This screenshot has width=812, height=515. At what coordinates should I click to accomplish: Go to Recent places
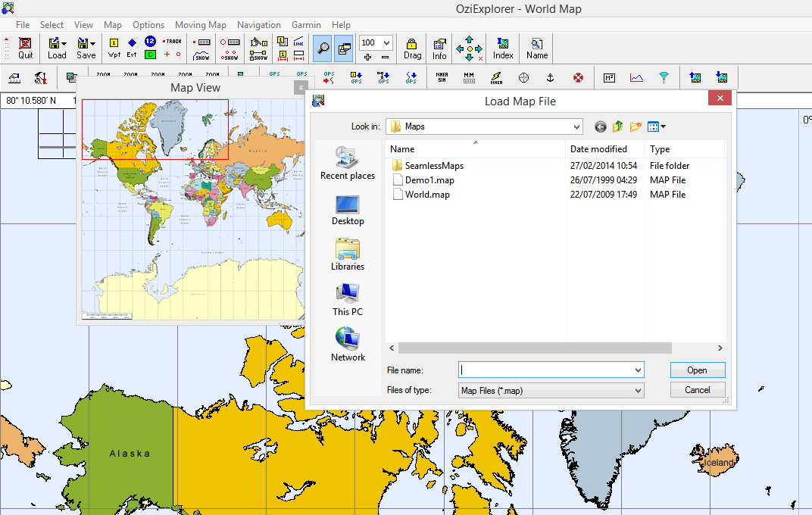(x=348, y=163)
